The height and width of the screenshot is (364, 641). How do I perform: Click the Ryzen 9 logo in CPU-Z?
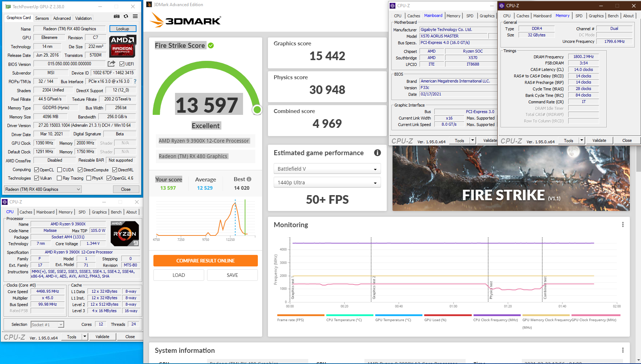pos(125,234)
